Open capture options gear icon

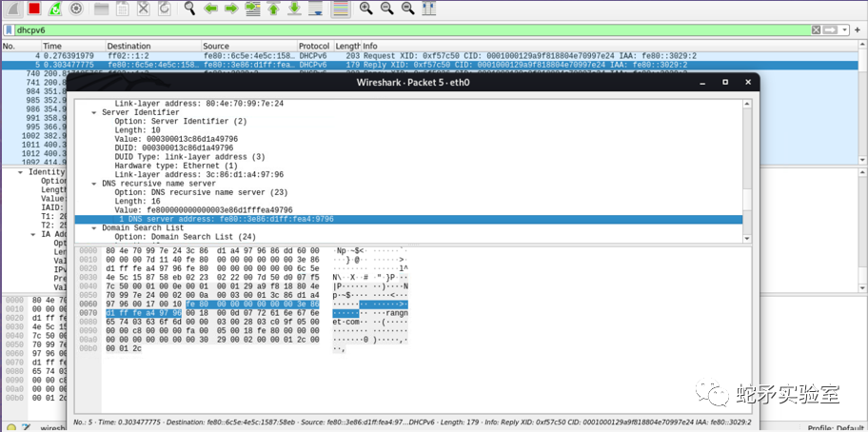[76, 9]
